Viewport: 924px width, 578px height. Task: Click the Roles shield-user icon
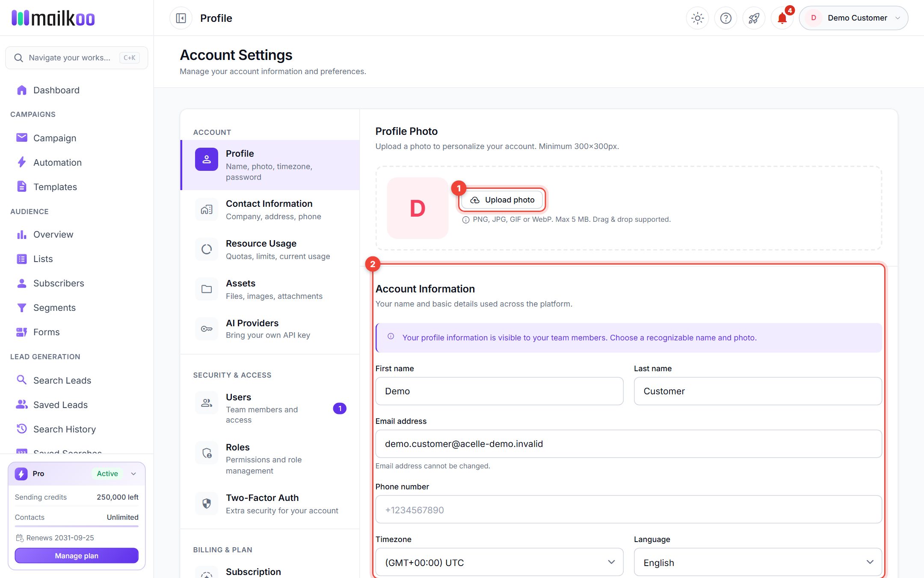coord(207,453)
